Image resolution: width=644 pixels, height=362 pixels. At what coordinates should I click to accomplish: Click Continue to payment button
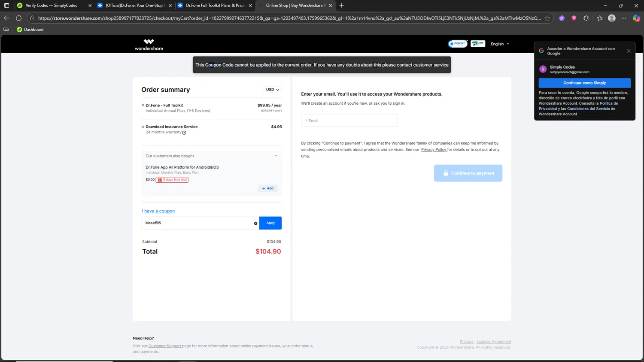point(468,173)
